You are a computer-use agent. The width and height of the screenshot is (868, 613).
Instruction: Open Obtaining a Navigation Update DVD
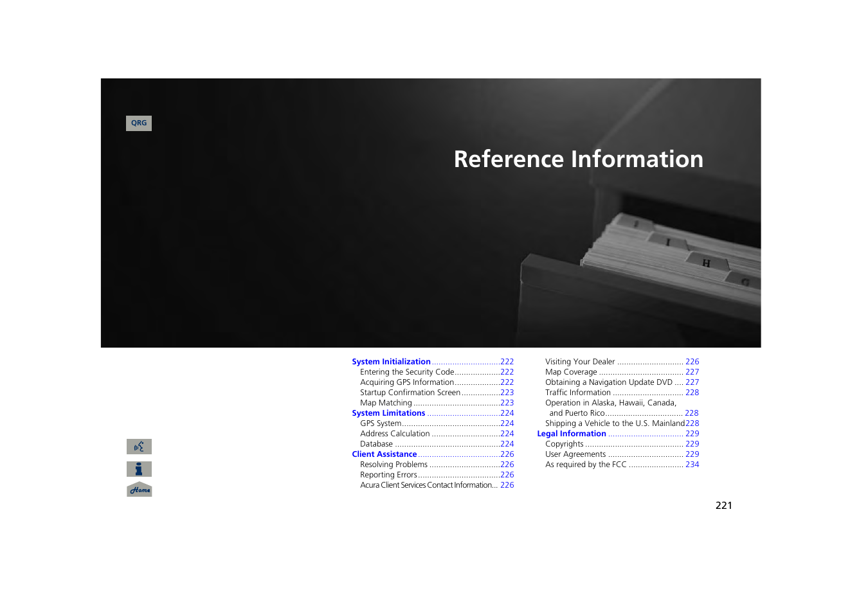(x=622, y=382)
